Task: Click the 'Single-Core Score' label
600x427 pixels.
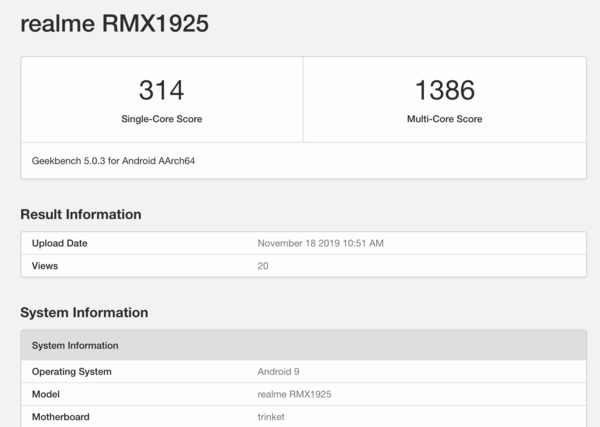Action: tap(161, 119)
